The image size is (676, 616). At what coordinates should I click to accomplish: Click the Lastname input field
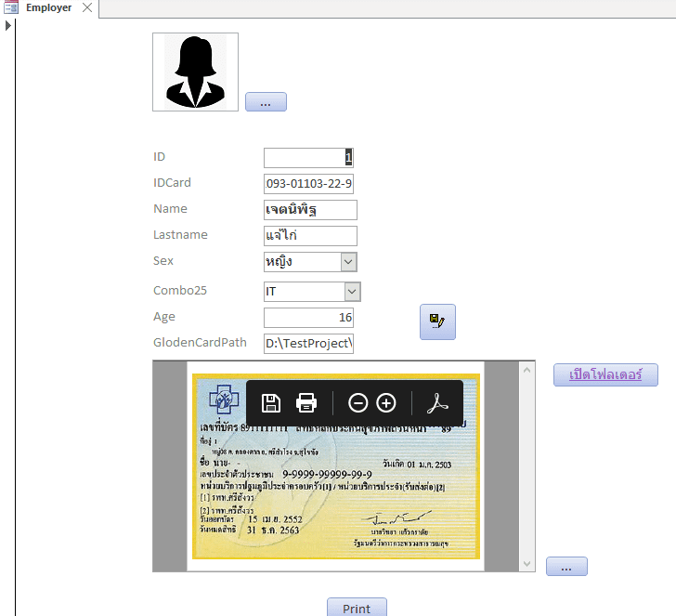310,236
